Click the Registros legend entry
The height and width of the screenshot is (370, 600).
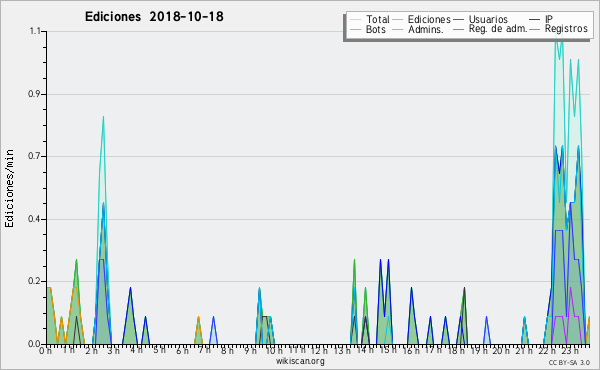[566, 29]
